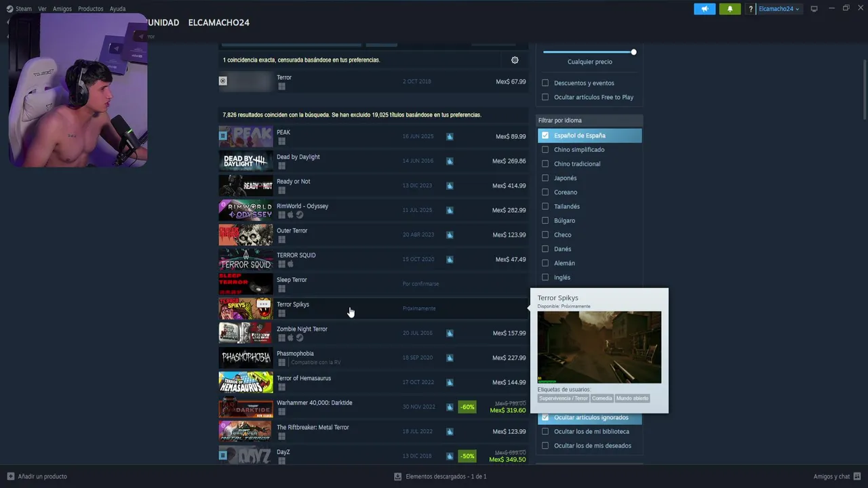Check Alemán language filter
The image size is (868, 488).
[545, 263]
